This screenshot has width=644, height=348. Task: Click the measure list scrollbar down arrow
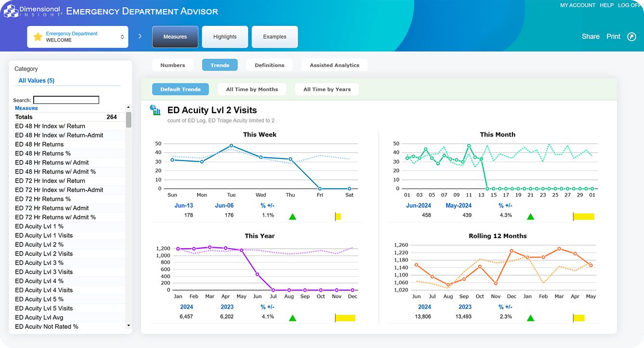coord(129,326)
